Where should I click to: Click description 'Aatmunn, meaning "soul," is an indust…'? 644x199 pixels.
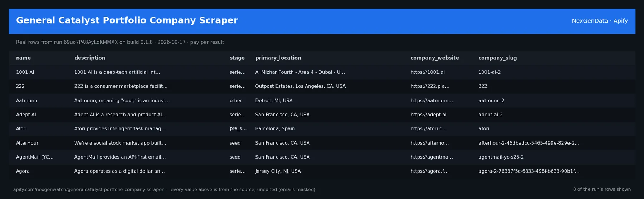point(122,101)
